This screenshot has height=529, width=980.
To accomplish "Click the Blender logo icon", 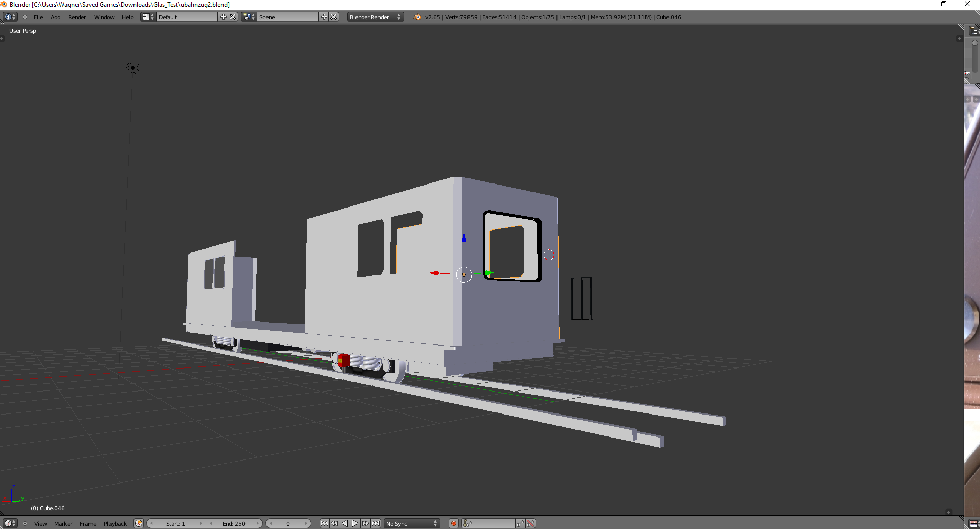I will 418,17.
